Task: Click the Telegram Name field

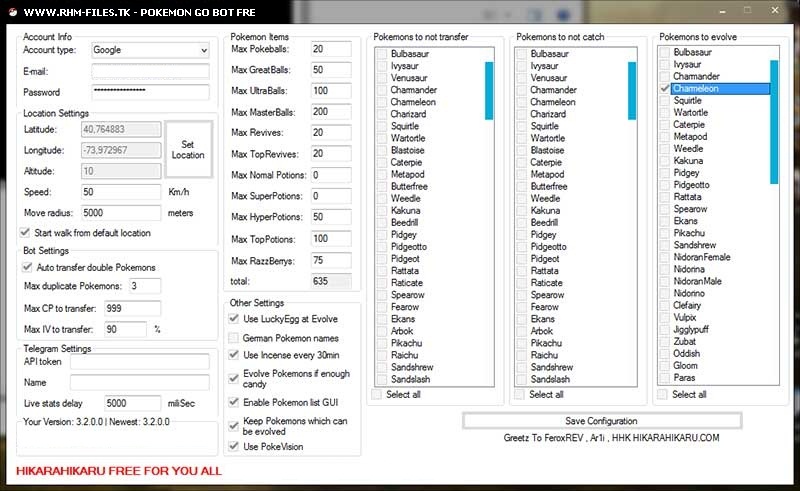Action: [139, 382]
